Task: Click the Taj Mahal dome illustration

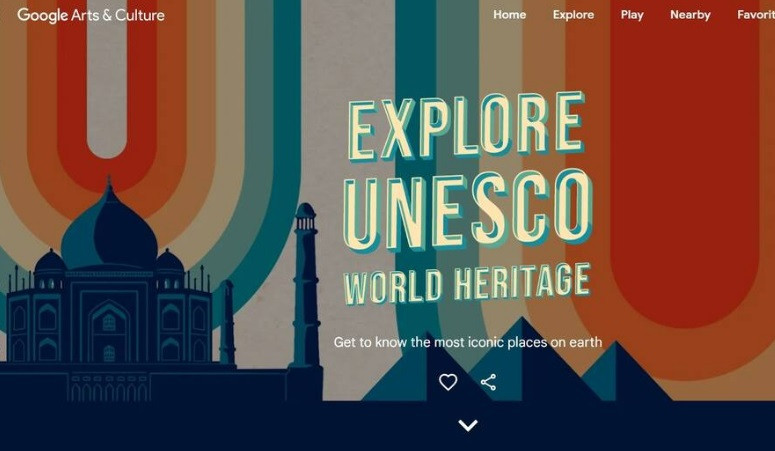Action: tap(109, 232)
